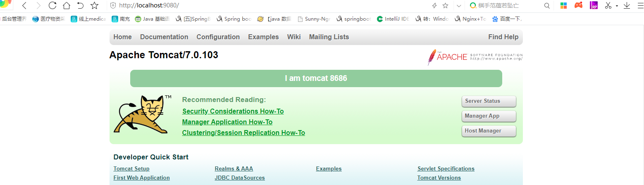Click the browser forward arrow
Screen dimensions: 644x185
click(38, 6)
